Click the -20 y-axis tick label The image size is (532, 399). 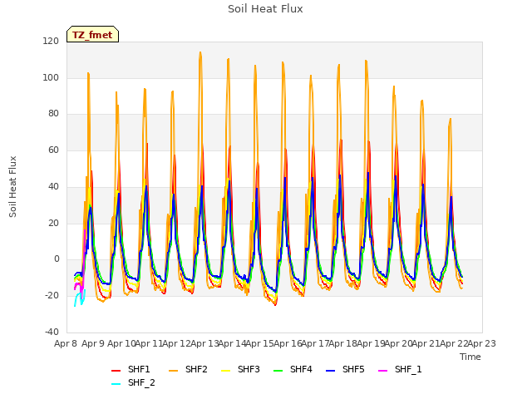pos(52,296)
